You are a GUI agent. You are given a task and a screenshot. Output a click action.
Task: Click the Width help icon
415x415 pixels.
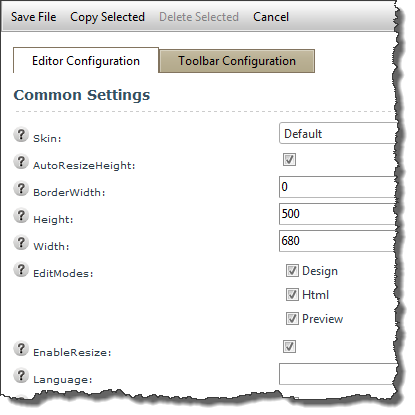point(21,243)
